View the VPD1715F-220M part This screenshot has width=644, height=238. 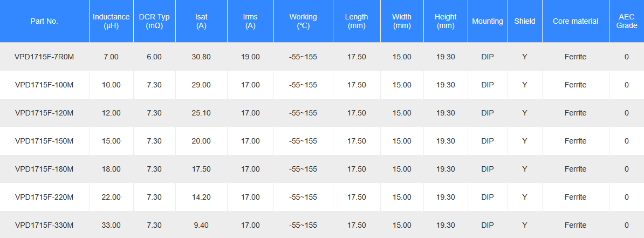pos(44,197)
